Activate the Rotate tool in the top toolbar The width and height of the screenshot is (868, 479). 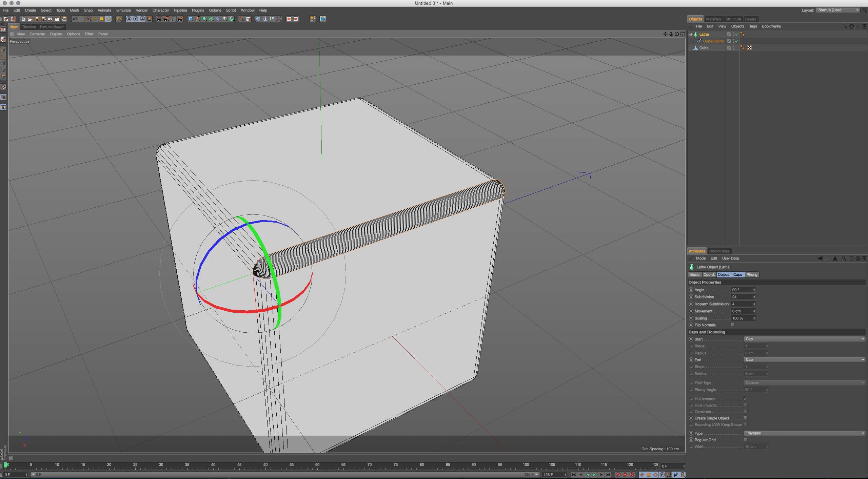click(108, 19)
